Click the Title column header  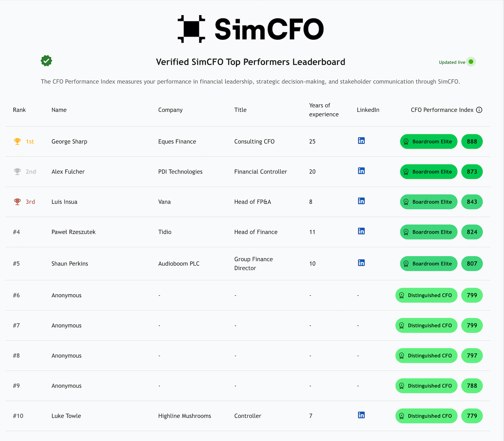coord(240,110)
